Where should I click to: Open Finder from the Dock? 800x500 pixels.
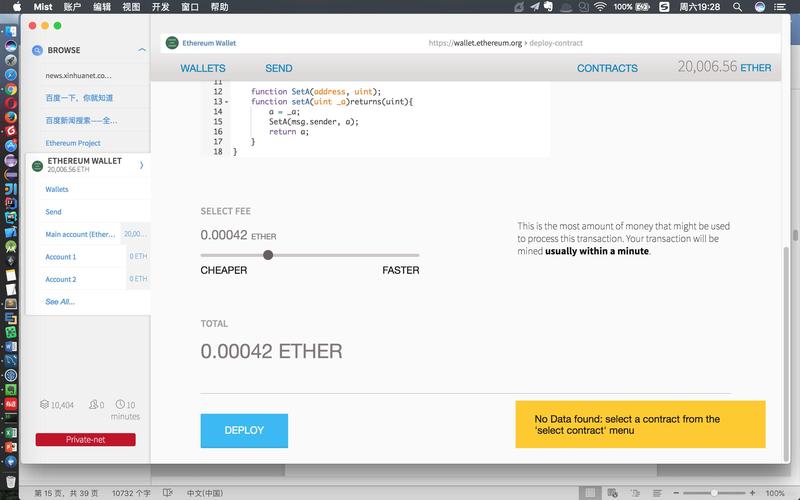11,32
